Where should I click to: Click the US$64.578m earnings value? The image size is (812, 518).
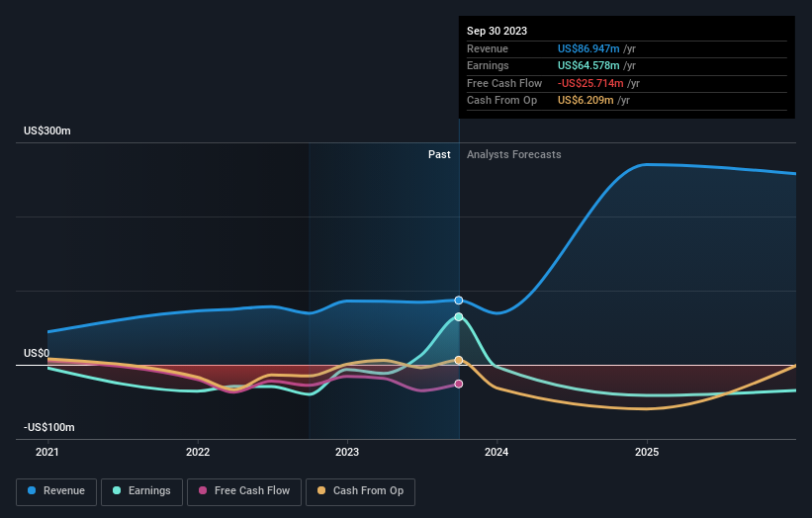coord(588,65)
